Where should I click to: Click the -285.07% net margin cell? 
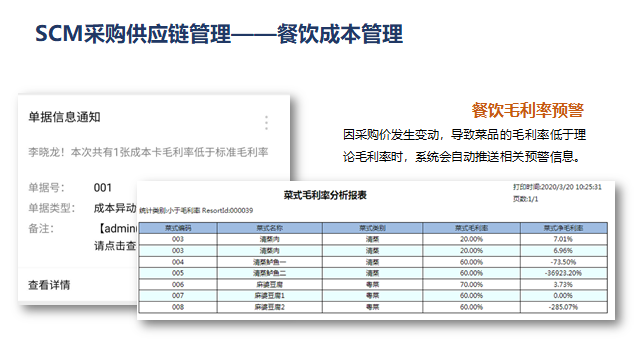[563, 307]
